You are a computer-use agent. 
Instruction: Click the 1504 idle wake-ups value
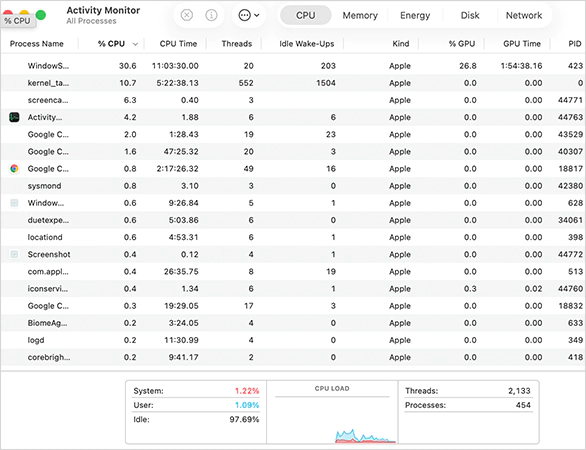pos(326,83)
